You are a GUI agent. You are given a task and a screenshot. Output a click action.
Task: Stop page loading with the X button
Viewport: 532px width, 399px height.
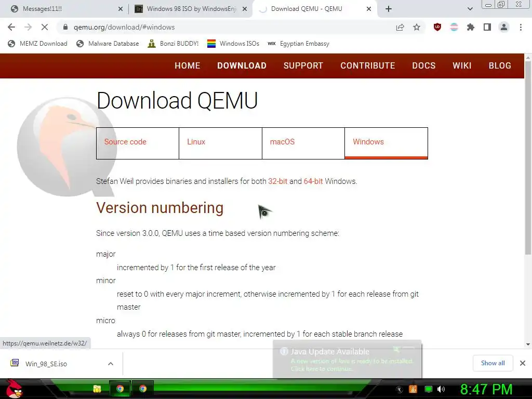(x=45, y=27)
